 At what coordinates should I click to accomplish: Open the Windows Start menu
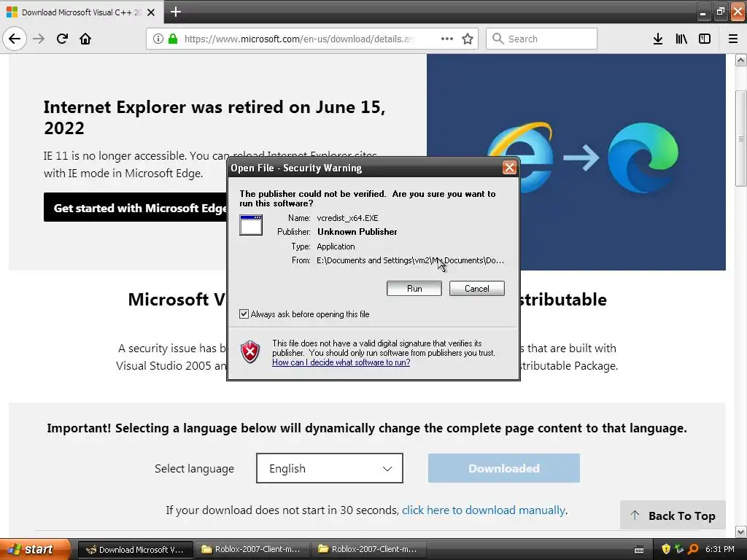point(34,549)
